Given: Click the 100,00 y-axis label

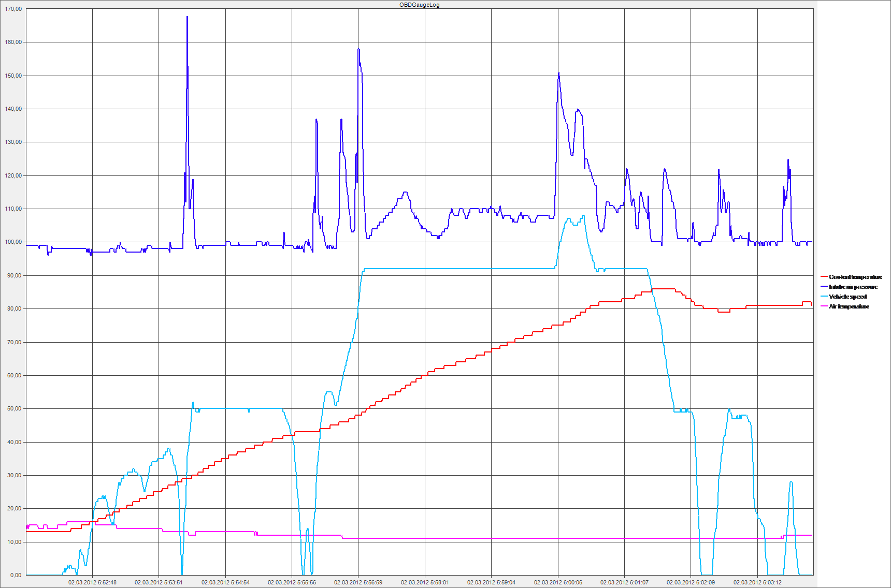Looking at the screenshot, I should pyautogui.click(x=13, y=242).
